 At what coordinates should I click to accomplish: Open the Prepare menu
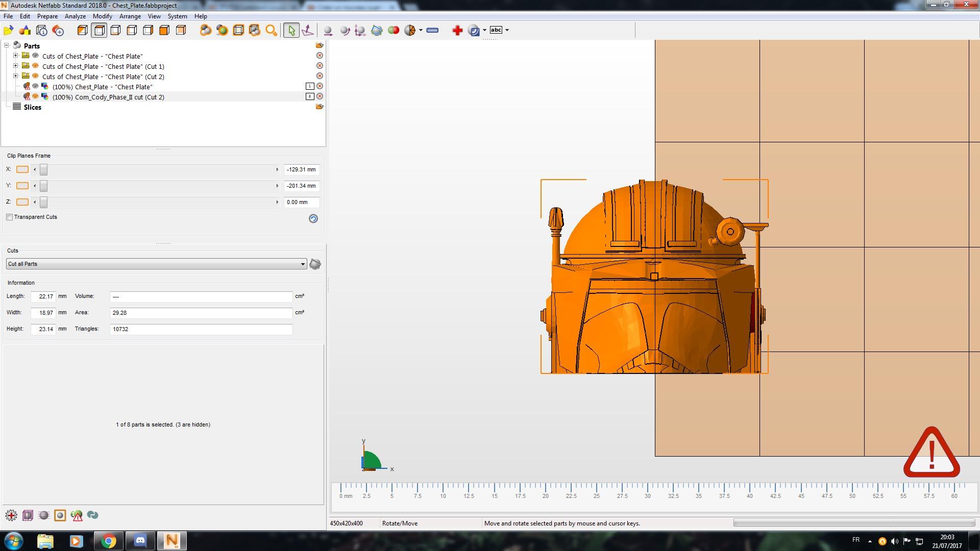point(47,16)
